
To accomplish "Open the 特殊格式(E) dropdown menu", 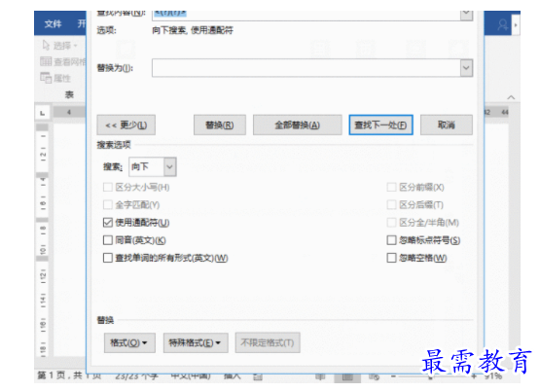I will click(196, 342).
